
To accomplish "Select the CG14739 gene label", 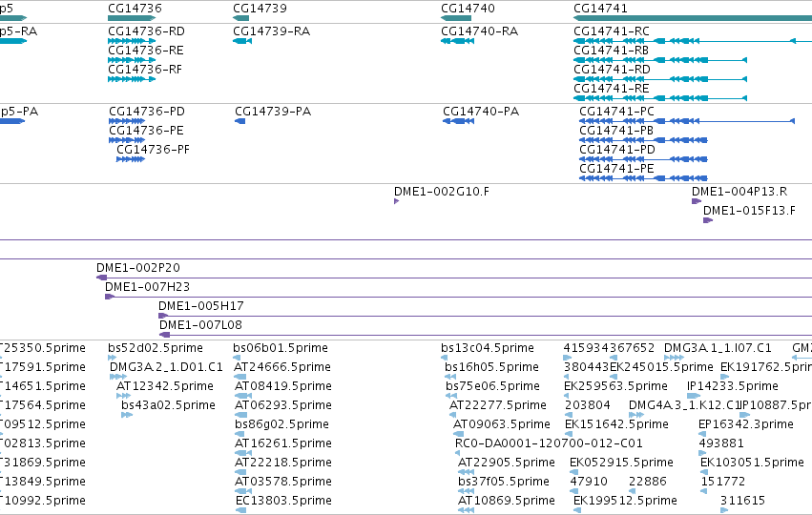I will [x=260, y=9].
